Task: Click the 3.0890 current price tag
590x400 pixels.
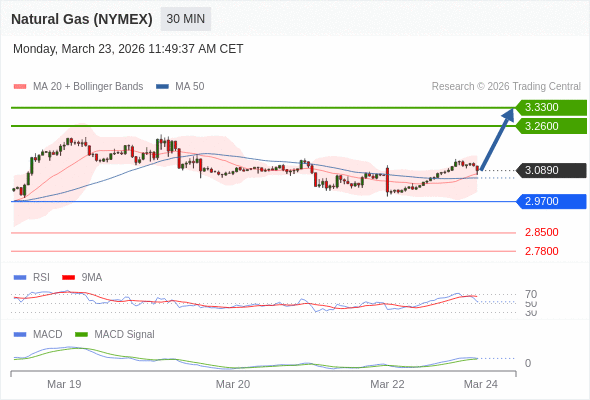Action: 551,170
